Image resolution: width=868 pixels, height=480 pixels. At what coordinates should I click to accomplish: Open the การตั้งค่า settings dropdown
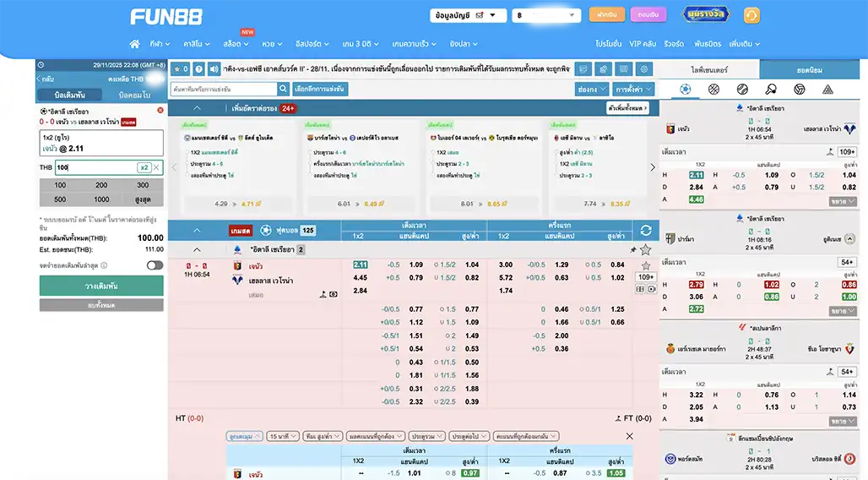[633, 89]
